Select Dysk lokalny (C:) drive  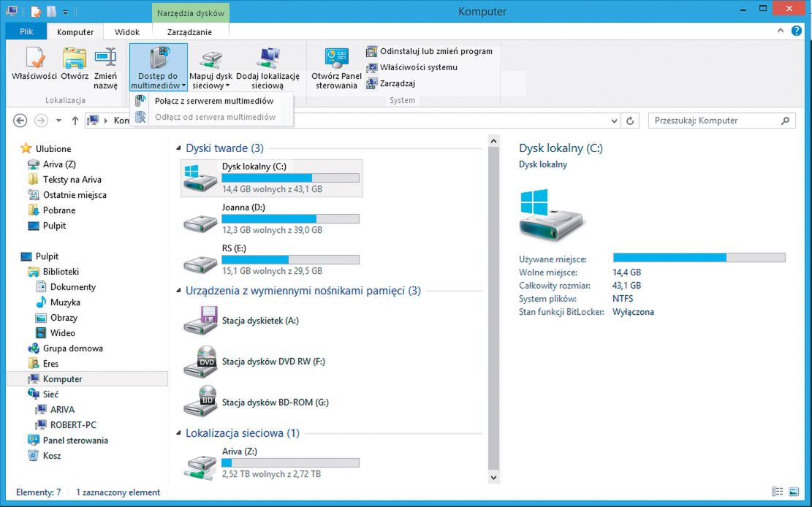pos(272,178)
